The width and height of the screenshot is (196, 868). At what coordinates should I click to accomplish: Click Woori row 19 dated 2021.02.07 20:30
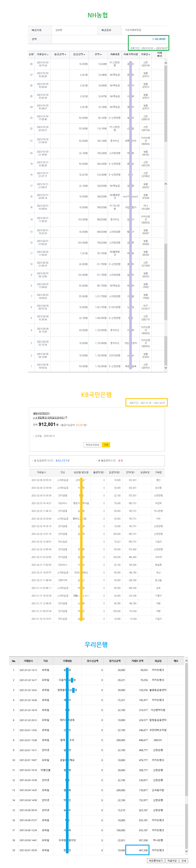coord(97,850)
